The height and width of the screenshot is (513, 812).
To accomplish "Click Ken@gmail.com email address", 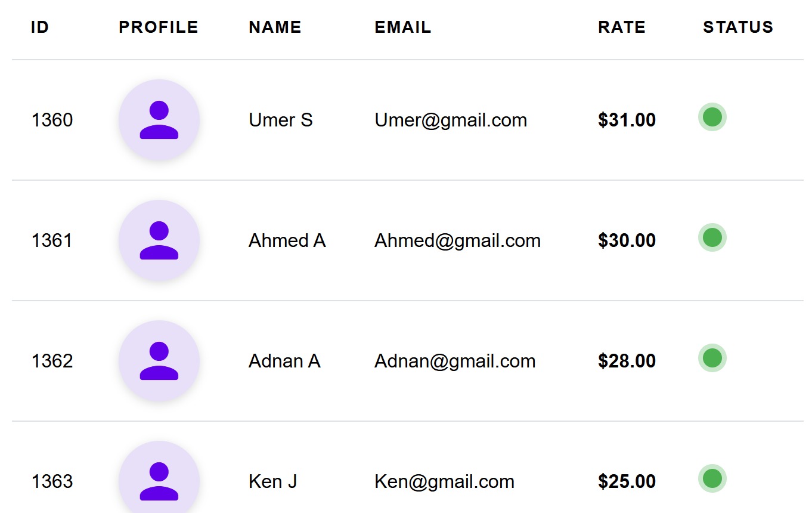I will pyautogui.click(x=444, y=482).
